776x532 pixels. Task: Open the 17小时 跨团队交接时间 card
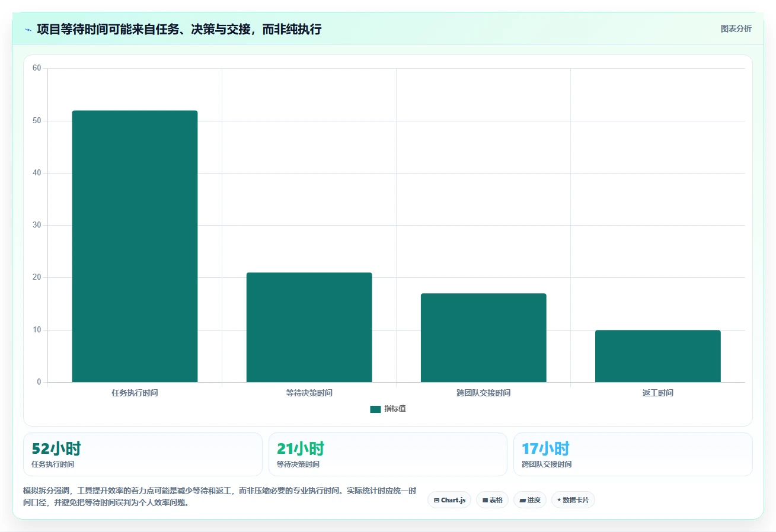point(633,454)
